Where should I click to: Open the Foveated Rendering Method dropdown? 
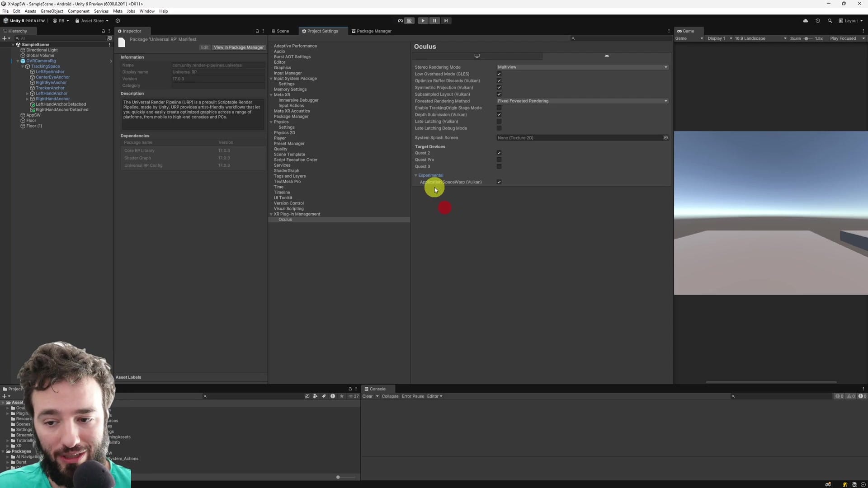pos(582,101)
